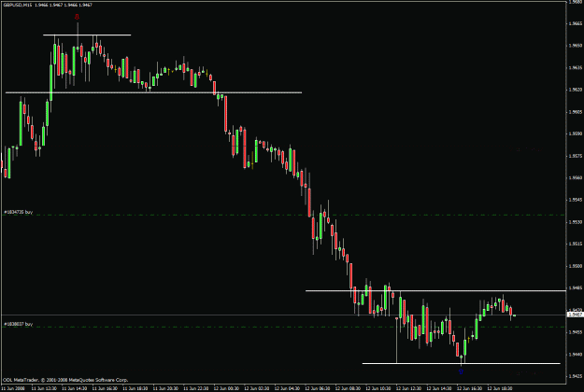Screen dimensions: 584x392
Task: Click the 12 Jun 18:30 label on the time axis
Action: coord(500,388)
